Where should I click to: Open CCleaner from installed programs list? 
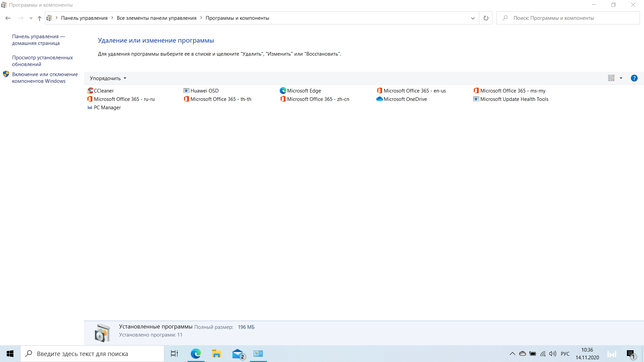point(104,90)
